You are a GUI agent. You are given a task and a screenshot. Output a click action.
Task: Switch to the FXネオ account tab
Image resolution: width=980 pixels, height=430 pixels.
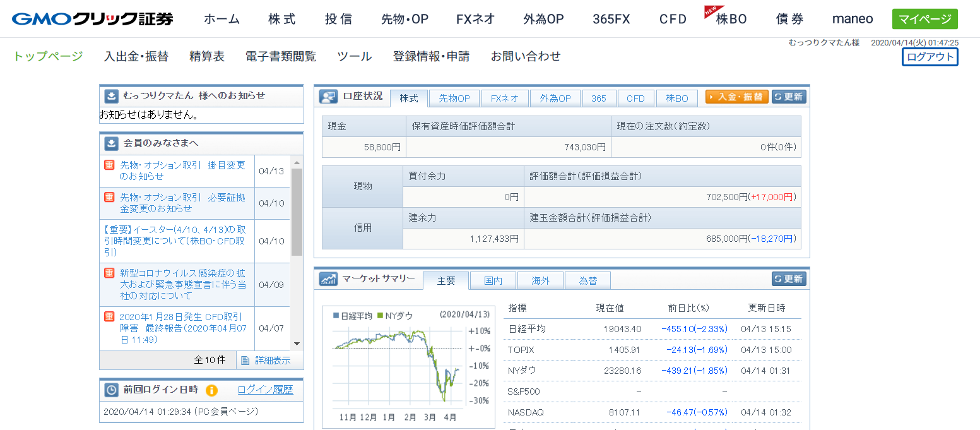coord(504,99)
